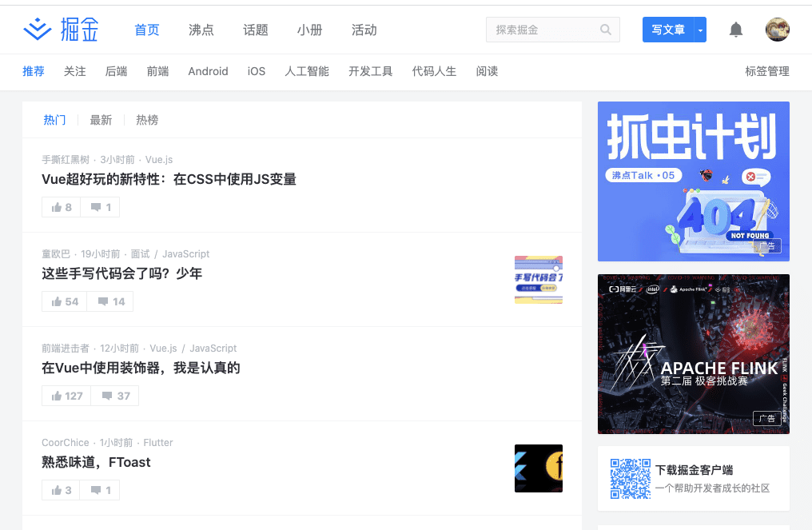The height and width of the screenshot is (530, 812).
Task: Open 话题 in top navigation
Action: (x=256, y=30)
